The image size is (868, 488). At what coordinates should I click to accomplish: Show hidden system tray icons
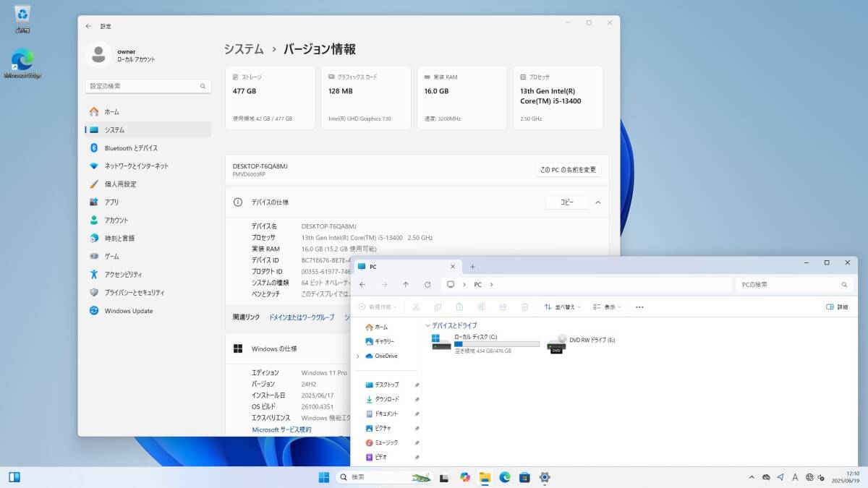click(752, 477)
